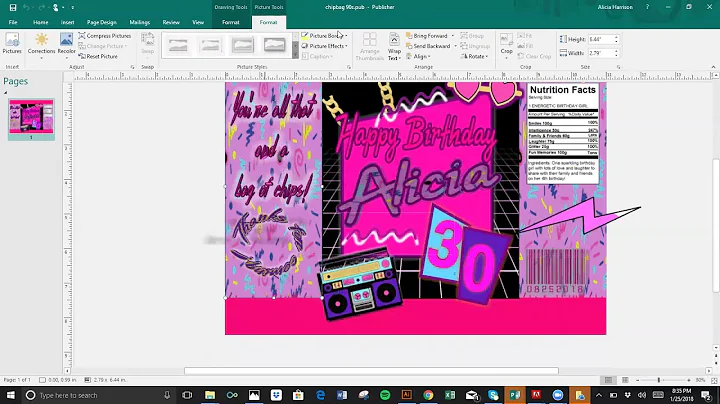Apply the first picture style thumbnail
The image size is (720, 404).
pyautogui.click(x=178, y=45)
